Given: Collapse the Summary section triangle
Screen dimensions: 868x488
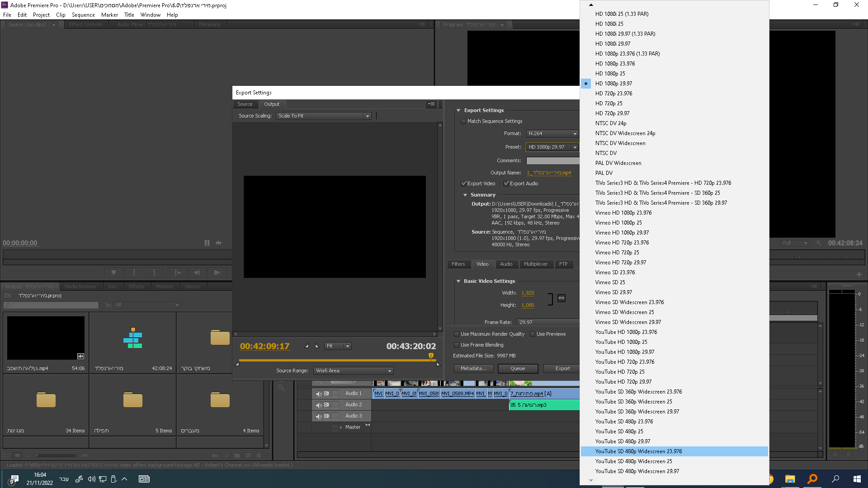Looking at the screenshot, I should [465, 195].
